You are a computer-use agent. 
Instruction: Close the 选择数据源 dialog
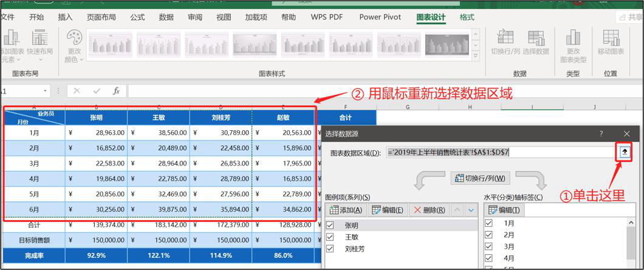coord(626,134)
